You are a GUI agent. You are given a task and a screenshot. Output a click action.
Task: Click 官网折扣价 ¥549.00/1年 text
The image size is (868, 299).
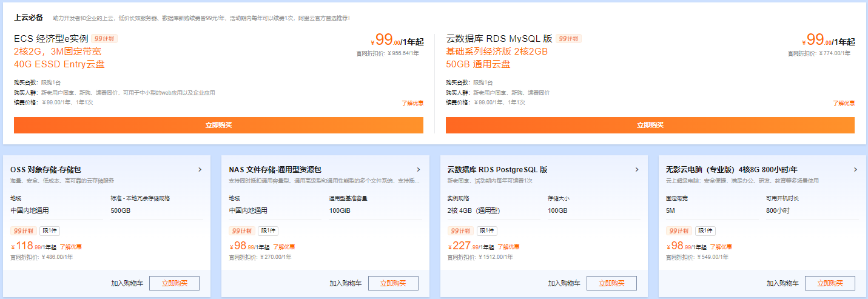pos(696,257)
